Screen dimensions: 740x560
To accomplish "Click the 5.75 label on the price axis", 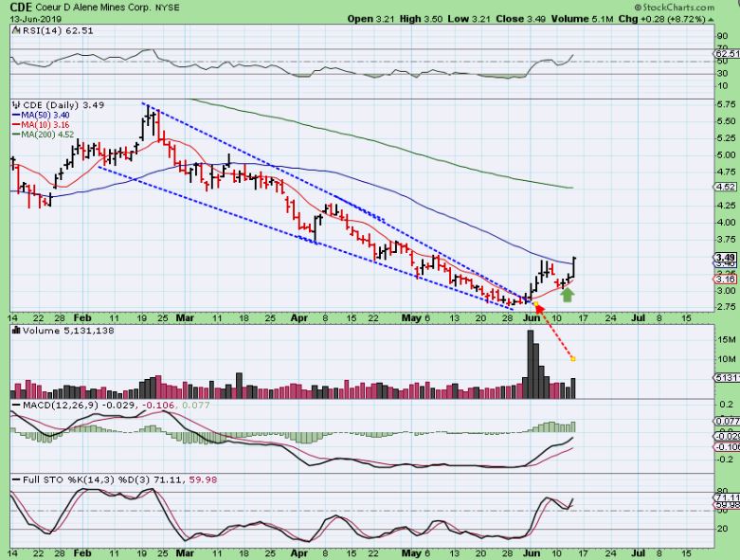I will pyautogui.click(x=726, y=105).
